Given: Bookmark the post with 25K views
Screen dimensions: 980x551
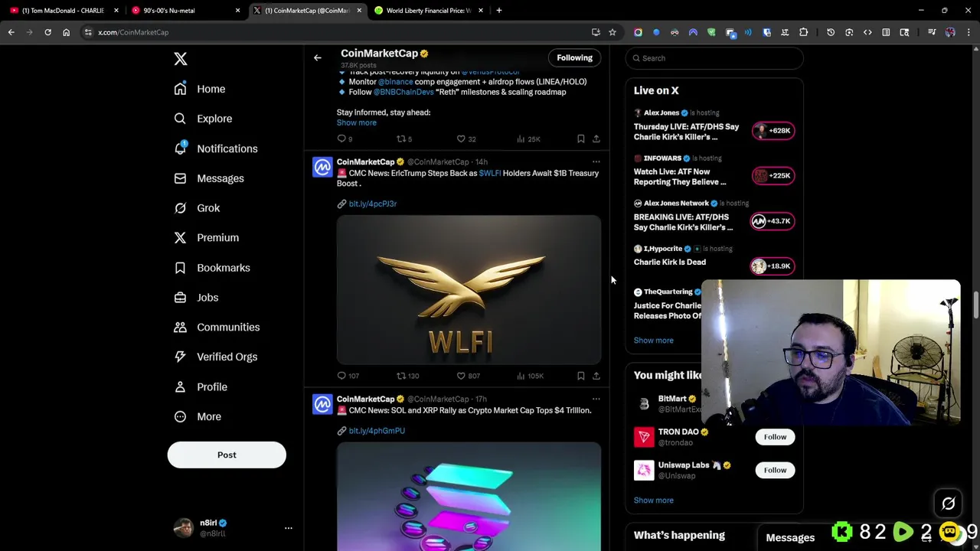Looking at the screenshot, I should click(580, 139).
